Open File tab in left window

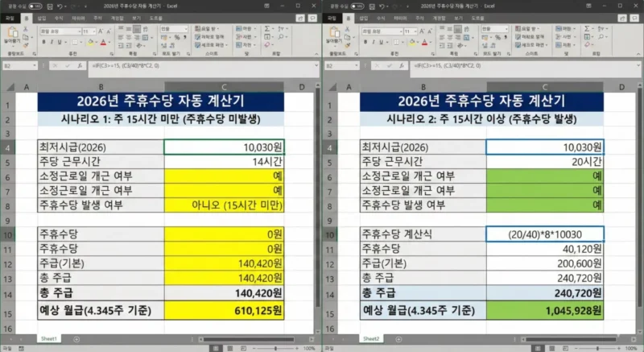click(x=9, y=18)
